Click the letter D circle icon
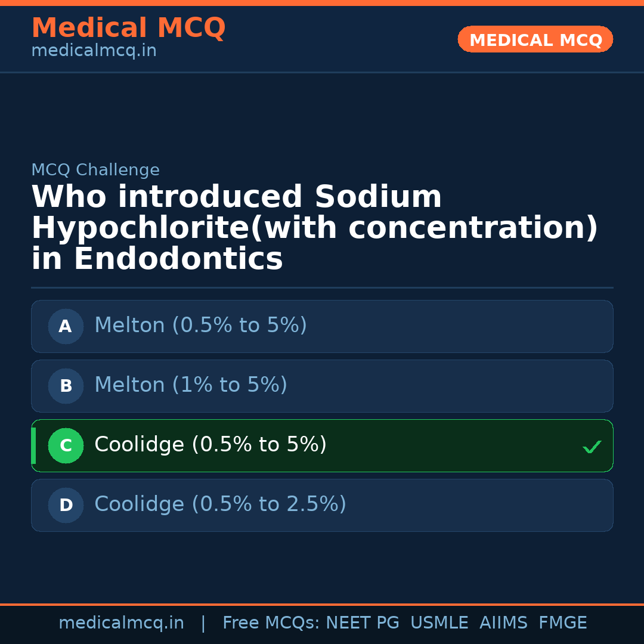This screenshot has height=644, width=644. click(x=66, y=505)
